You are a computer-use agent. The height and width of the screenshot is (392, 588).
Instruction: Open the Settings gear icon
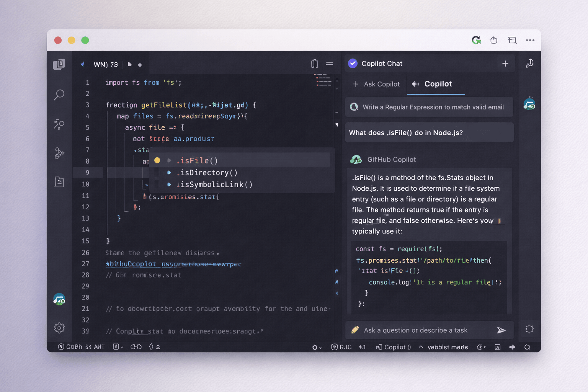point(59,328)
